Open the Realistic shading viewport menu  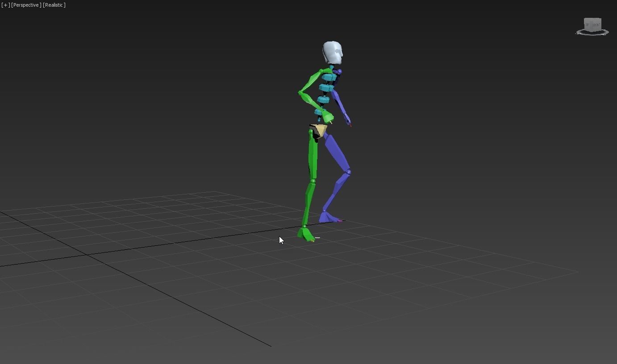point(54,5)
